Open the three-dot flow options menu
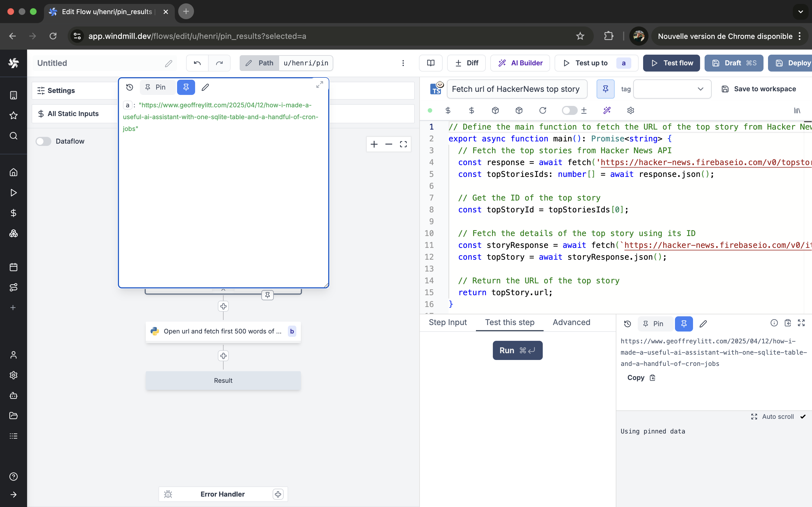The width and height of the screenshot is (812, 507). tap(403, 63)
